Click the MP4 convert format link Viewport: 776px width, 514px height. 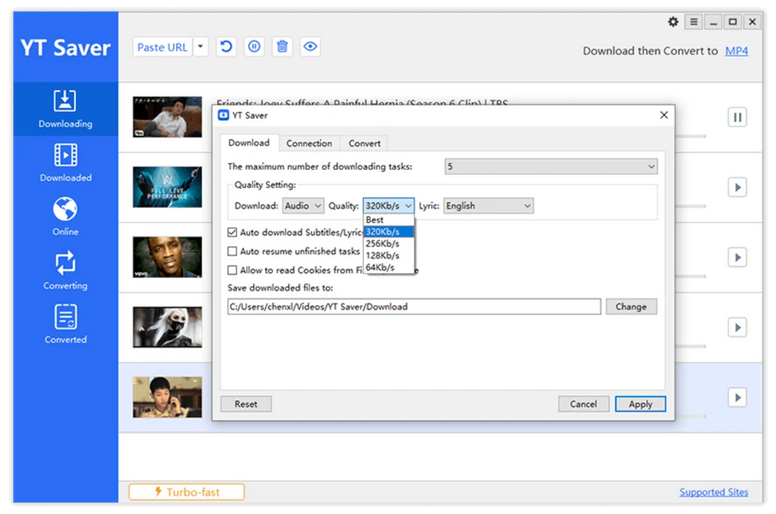coord(736,51)
